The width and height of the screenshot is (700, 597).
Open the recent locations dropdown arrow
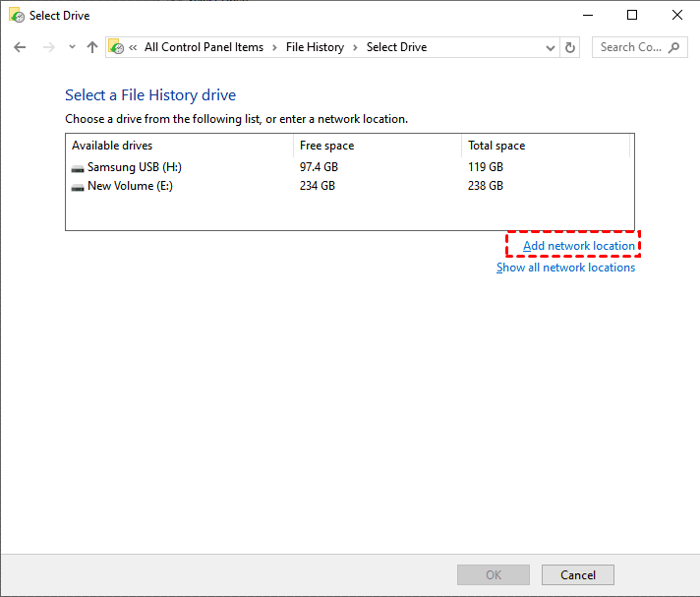coord(72,47)
